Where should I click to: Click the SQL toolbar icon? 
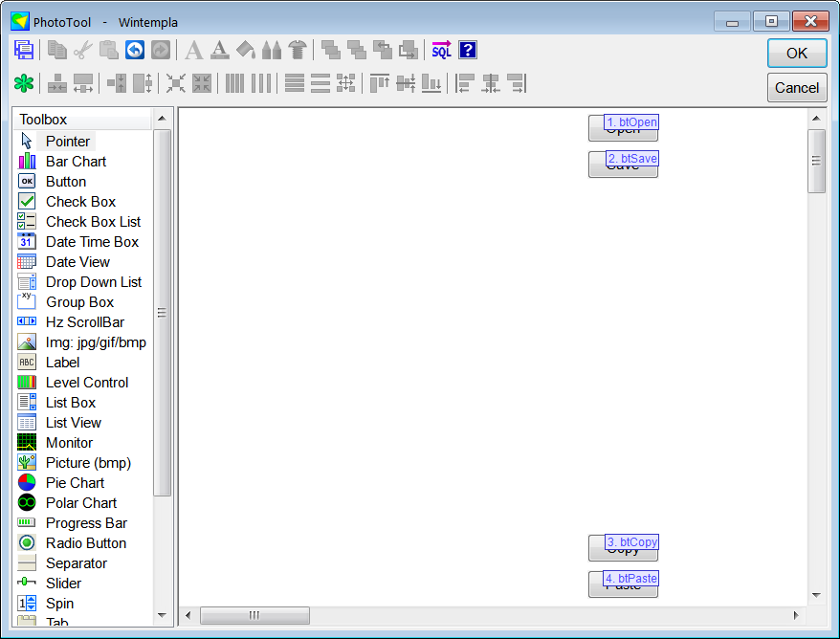[441, 51]
